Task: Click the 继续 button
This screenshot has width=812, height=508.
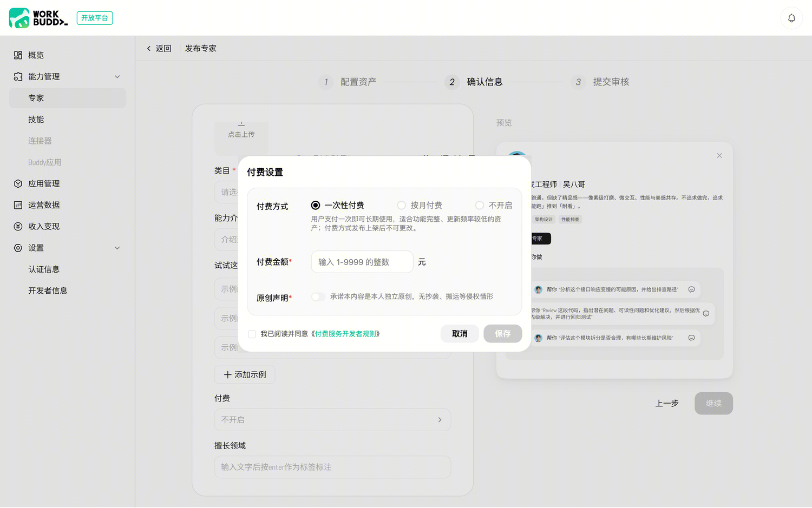Action: [x=713, y=404]
